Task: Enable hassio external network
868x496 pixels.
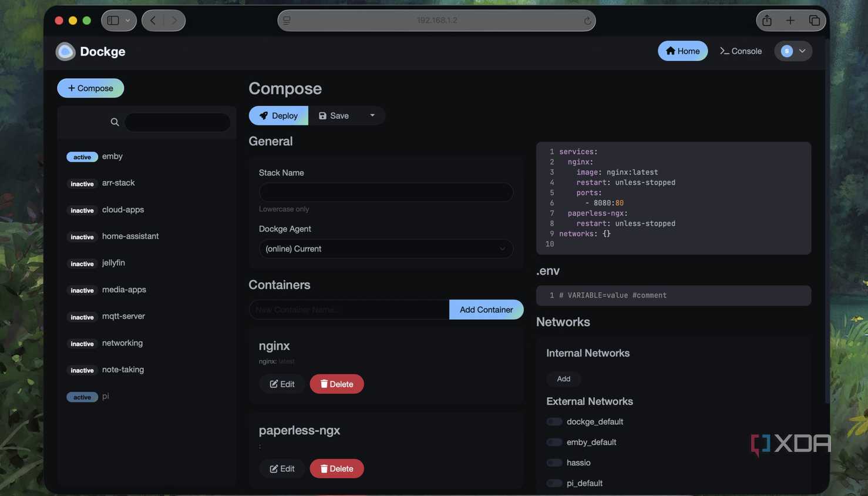Action: click(554, 463)
